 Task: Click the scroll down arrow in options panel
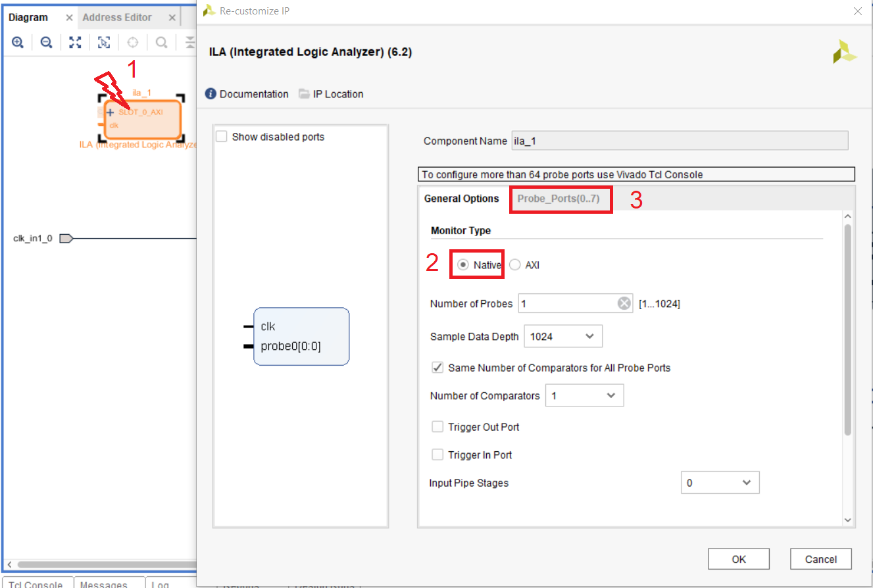pyautogui.click(x=848, y=520)
